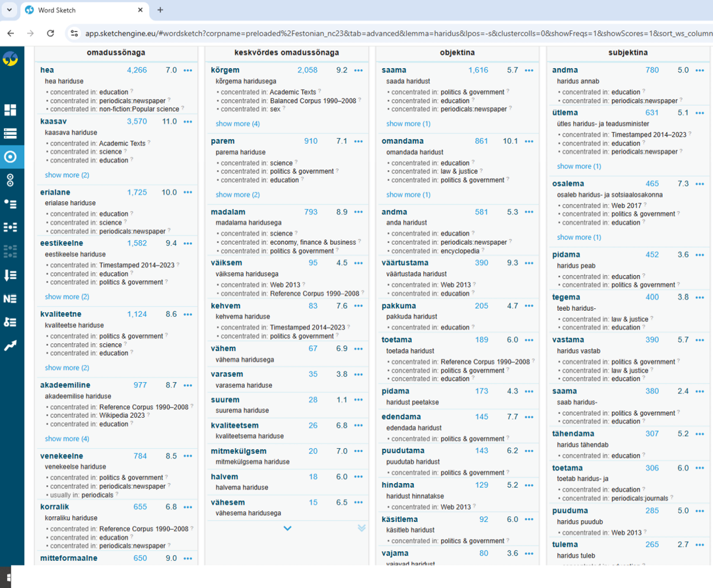Viewport: 713px width, 588px height.
Task: Open the Keywords tool in sidebar
Action: click(10, 322)
